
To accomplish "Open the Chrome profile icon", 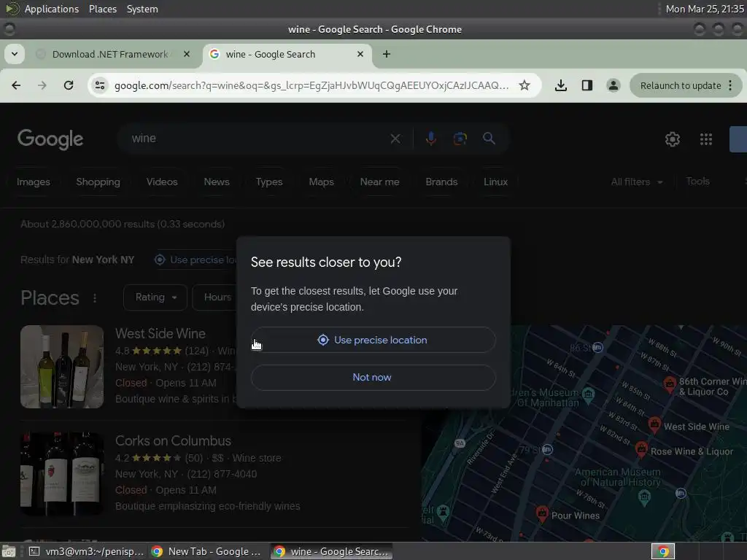I will pyautogui.click(x=613, y=85).
